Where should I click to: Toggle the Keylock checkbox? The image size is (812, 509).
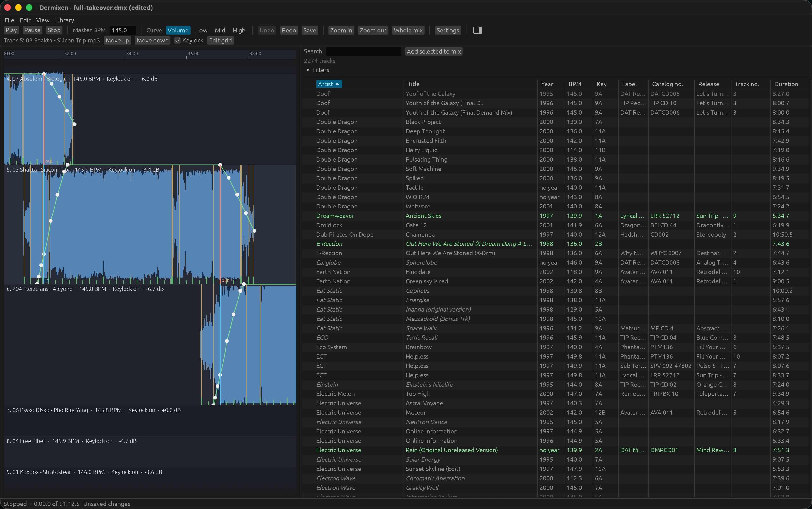click(177, 40)
